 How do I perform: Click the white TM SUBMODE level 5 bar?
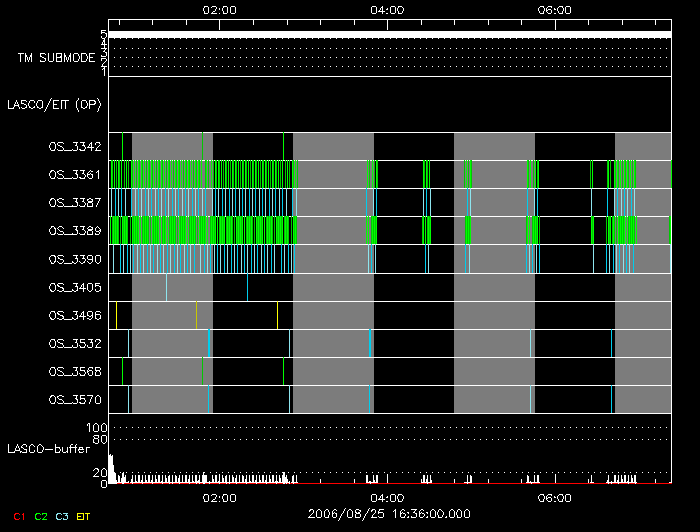coord(390,35)
